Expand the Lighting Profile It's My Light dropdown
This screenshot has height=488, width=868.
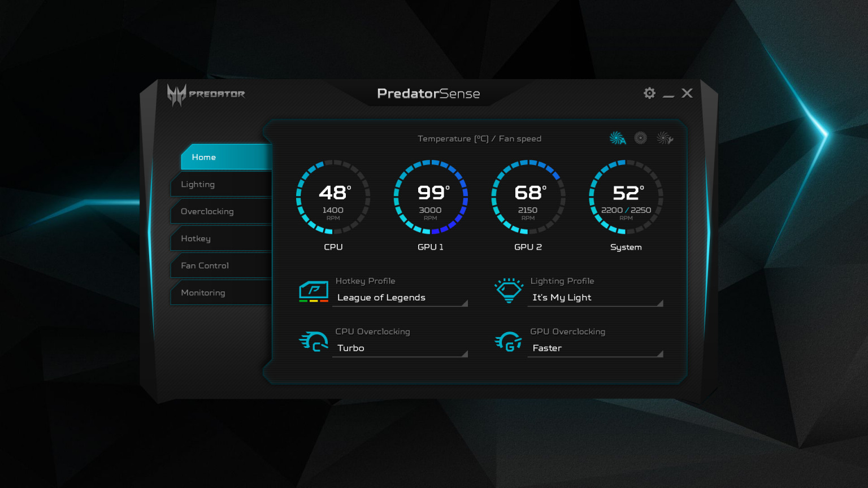click(x=595, y=298)
